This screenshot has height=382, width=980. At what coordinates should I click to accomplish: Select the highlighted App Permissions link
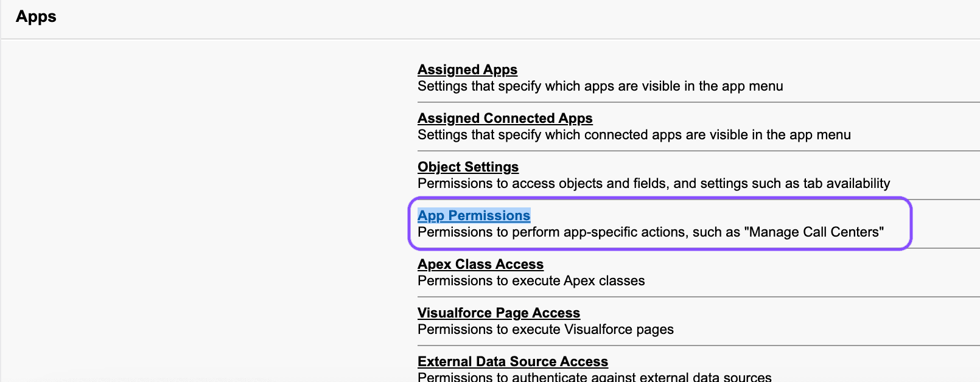[474, 215]
